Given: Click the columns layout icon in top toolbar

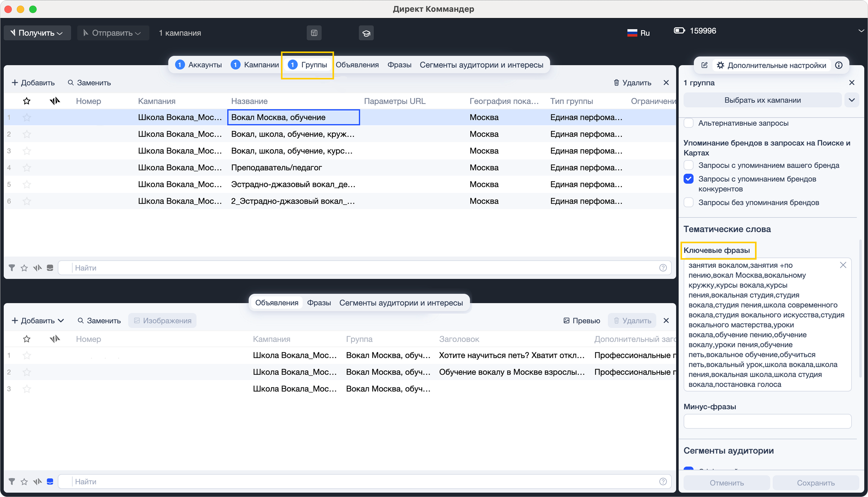Looking at the screenshot, I should [x=314, y=33].
